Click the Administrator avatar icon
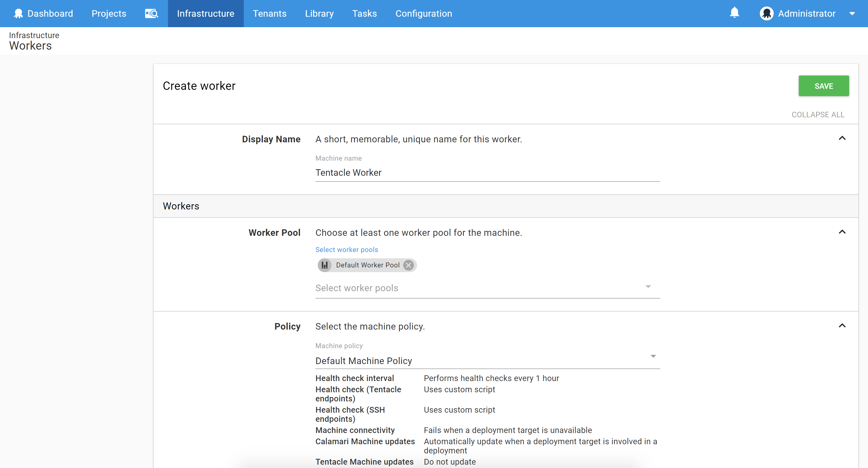868x468 pixels. [x=766, y=13]
